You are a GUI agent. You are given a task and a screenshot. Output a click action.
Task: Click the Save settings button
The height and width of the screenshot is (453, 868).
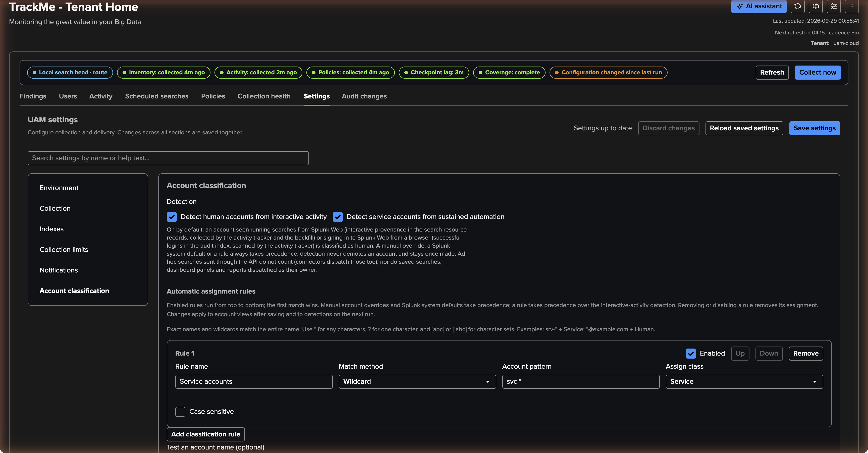815,128
